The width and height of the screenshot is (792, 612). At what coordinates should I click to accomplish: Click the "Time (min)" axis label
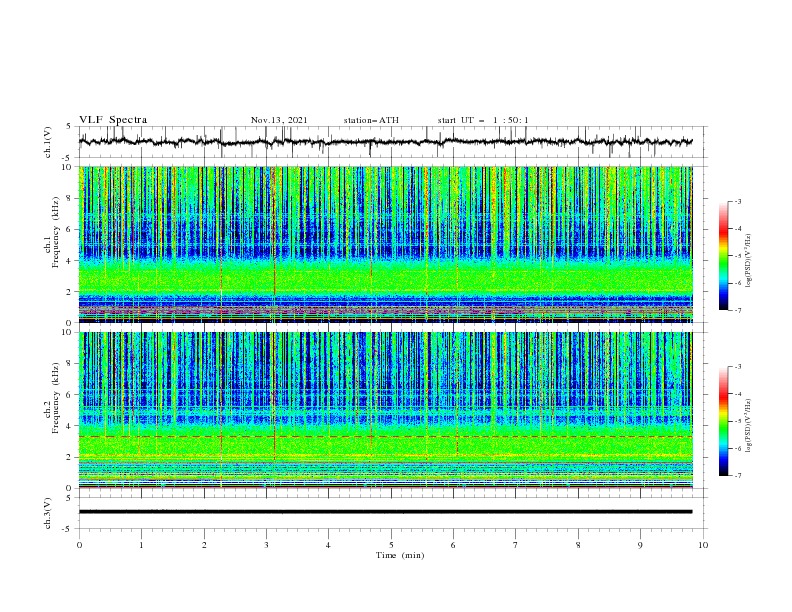400,555
